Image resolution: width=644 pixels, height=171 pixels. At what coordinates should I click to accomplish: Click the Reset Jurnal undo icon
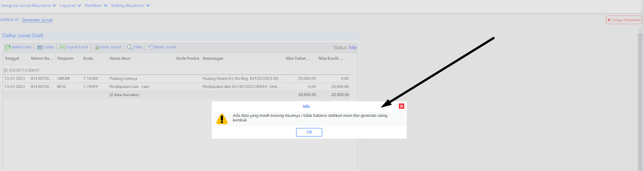click(151, 47)
